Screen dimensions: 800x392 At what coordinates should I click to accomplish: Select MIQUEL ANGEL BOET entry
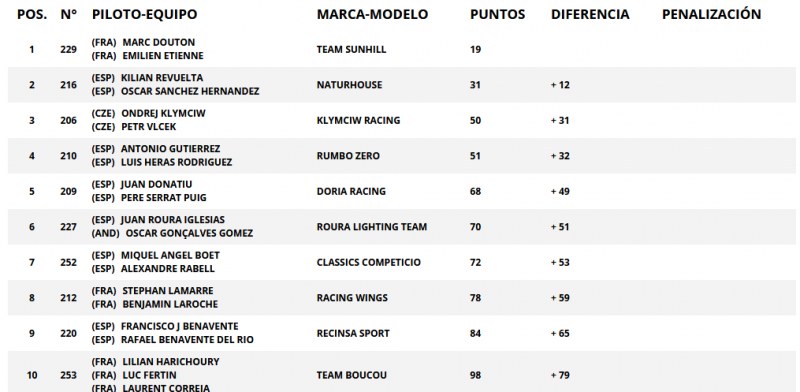(170, 255)
